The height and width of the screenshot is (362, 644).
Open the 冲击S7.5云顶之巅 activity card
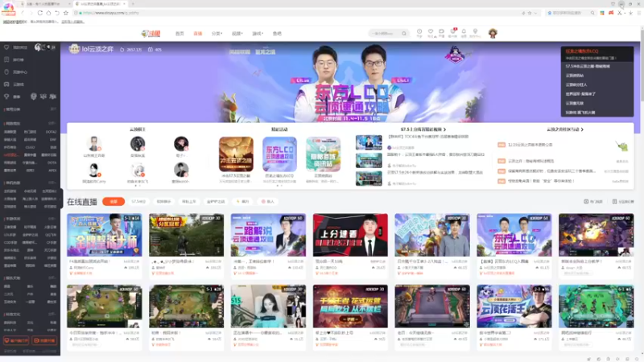point(236,154)
